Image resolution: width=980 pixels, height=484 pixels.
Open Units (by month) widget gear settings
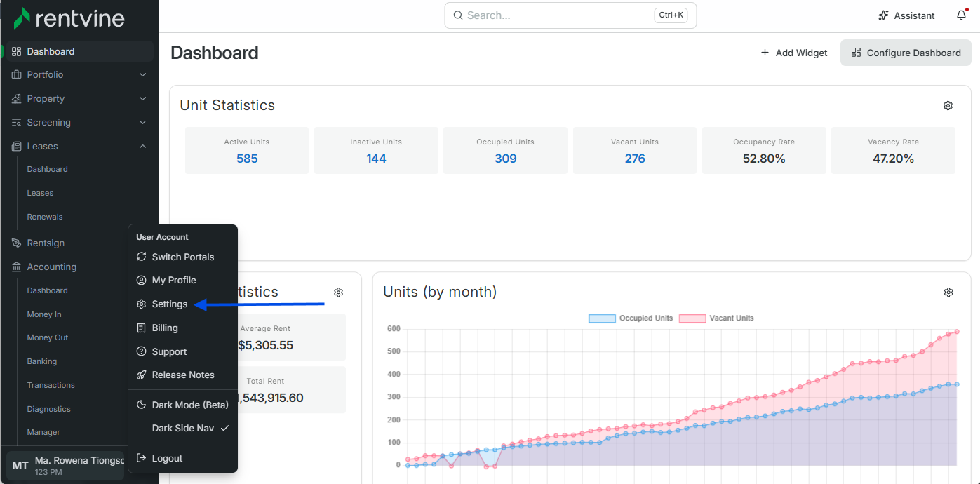tap(948, 292)
